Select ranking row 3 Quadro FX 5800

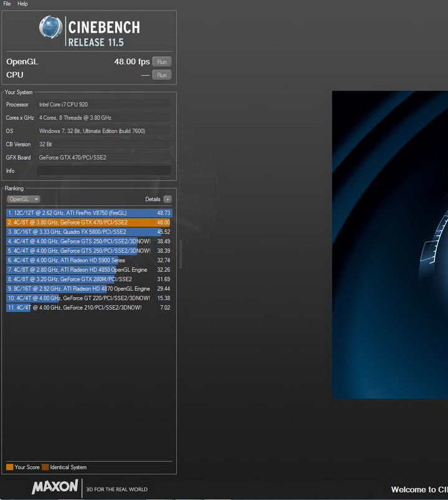89,232
